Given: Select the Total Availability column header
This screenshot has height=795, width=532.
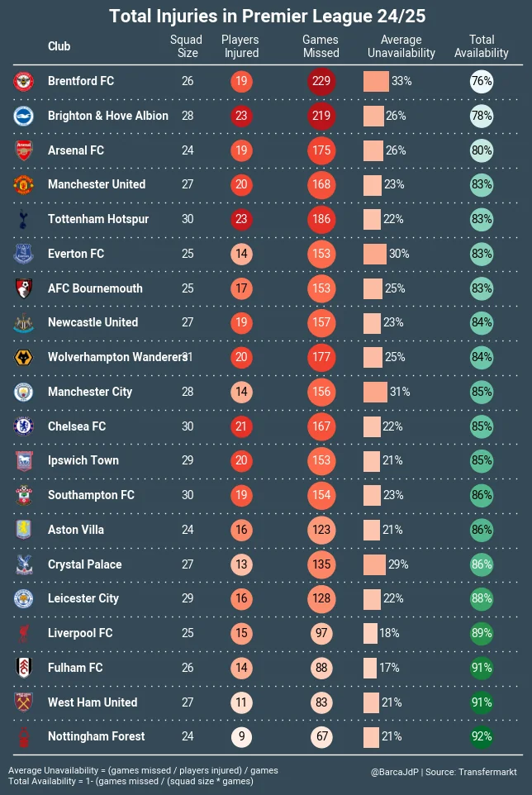Looking at the screenshot, I should 482,46.
